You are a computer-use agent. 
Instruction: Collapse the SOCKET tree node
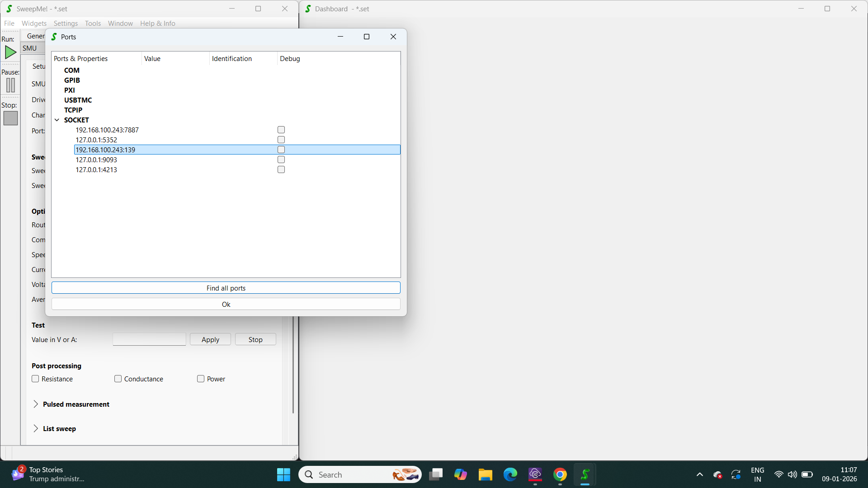[57, 120]
